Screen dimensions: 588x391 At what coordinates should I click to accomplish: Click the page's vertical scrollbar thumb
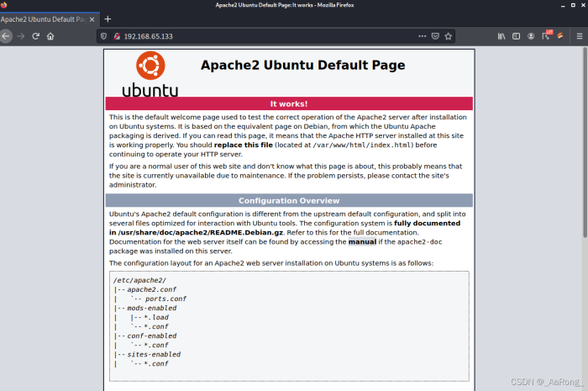click(585, 143)
